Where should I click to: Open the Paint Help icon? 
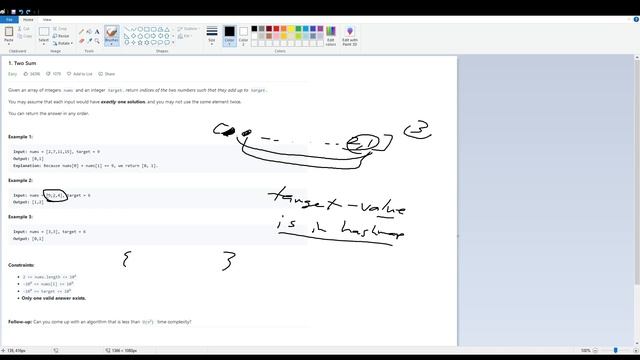click(x=636, y=19)
